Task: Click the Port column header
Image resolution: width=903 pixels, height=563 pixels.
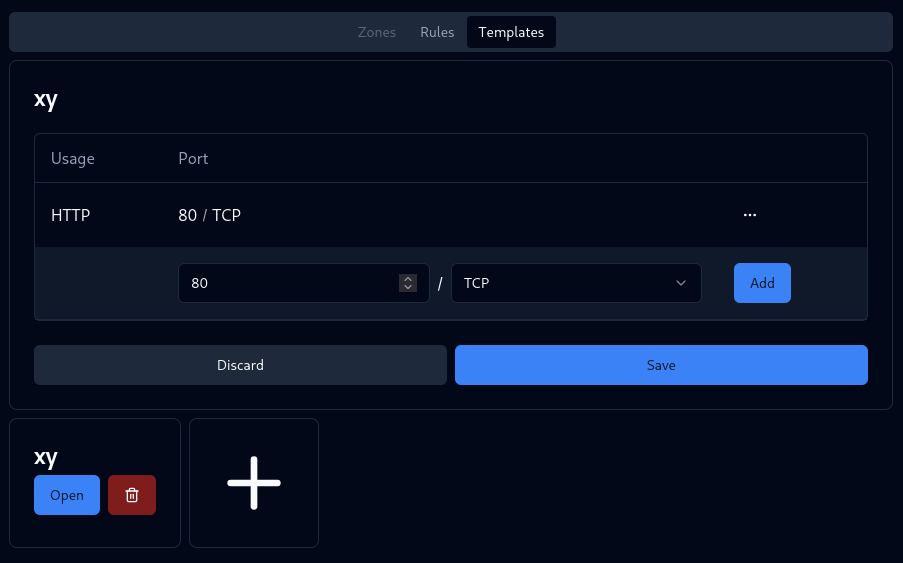Action: [193, 159]
